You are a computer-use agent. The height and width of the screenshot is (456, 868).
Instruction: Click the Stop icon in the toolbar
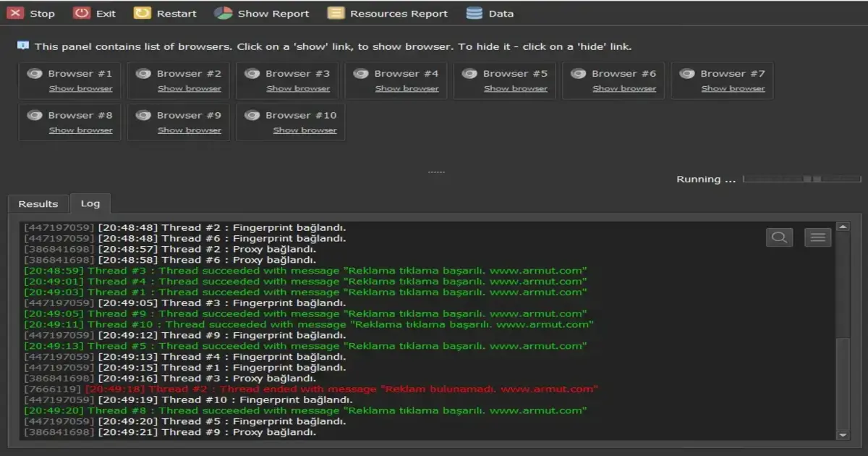point(14,13)
